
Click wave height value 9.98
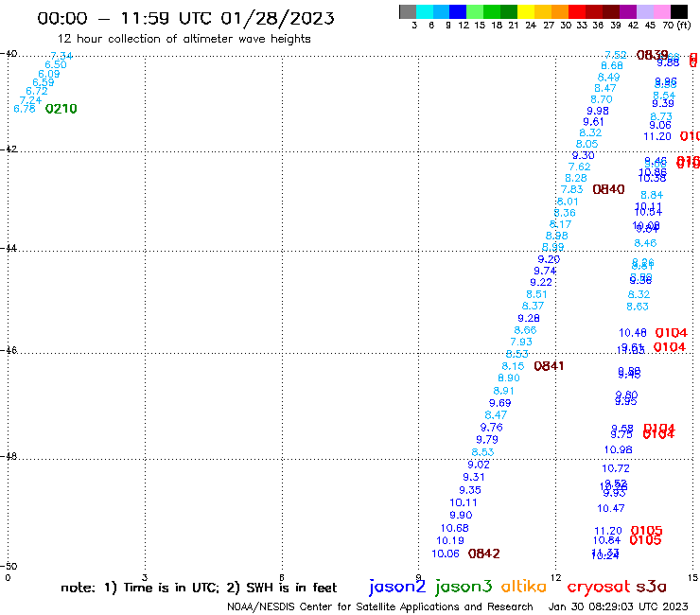point(598,111)
